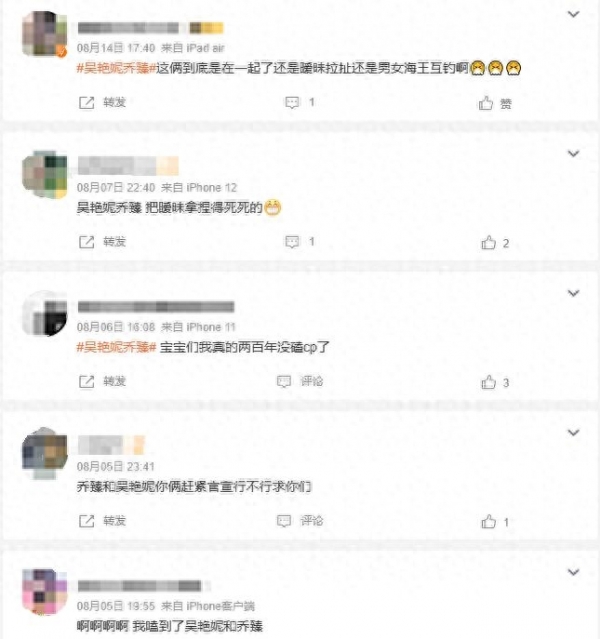Repost the 08月05日 23:41 post
Viewport: 600px width, 639px height.
point(102,521)
